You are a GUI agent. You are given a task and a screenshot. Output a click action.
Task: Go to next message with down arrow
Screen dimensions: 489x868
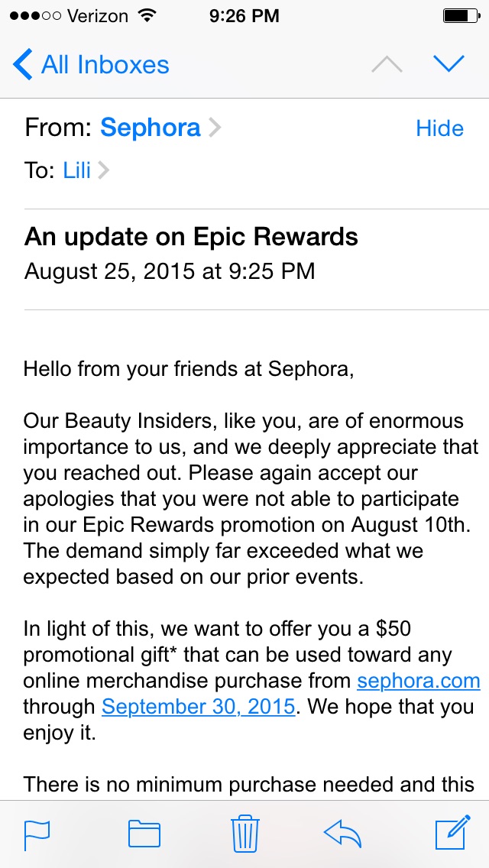[x=449, y=65]
